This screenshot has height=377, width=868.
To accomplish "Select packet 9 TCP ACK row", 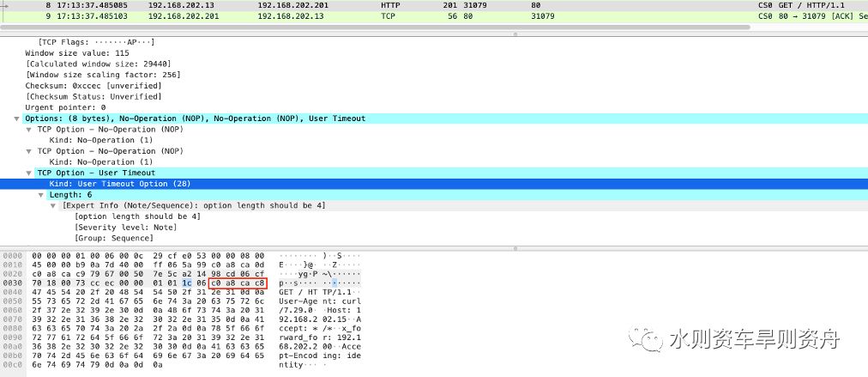I will (434, 16).
